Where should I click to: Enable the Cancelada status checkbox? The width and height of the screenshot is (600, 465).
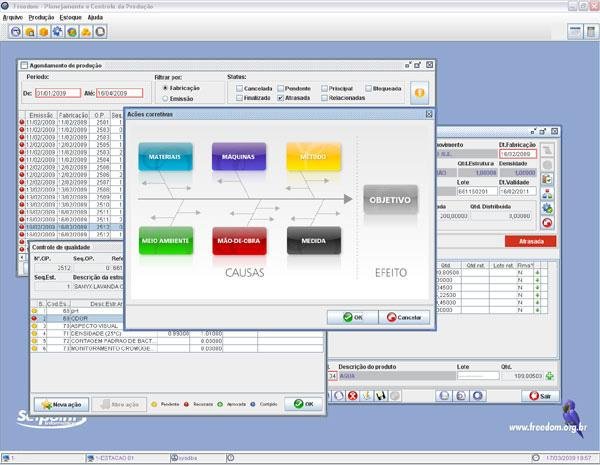239,88
